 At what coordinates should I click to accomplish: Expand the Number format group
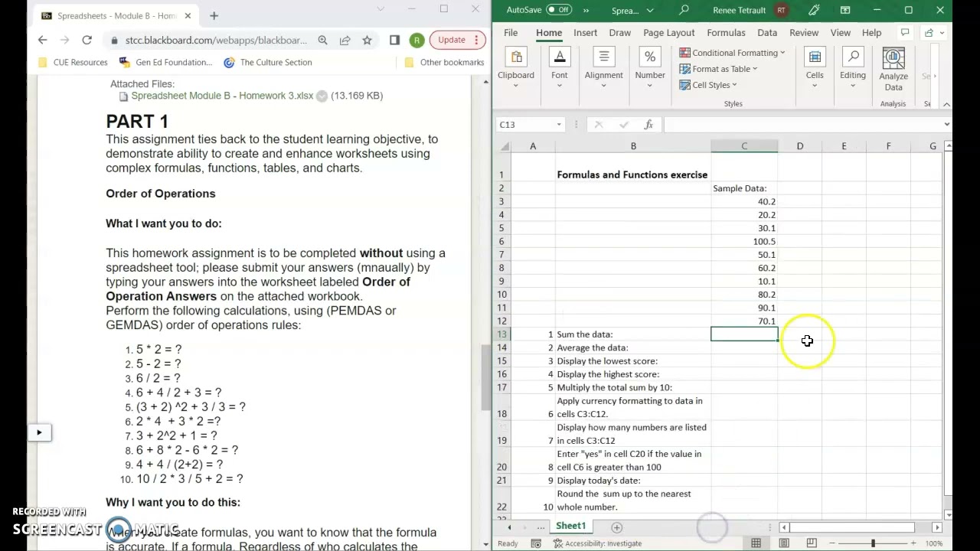[x=650, y=69]
